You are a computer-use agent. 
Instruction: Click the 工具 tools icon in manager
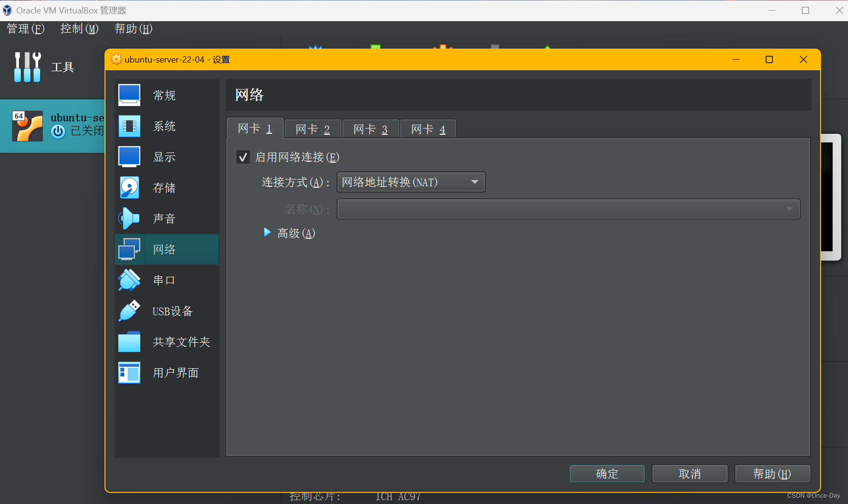point(27,67)
